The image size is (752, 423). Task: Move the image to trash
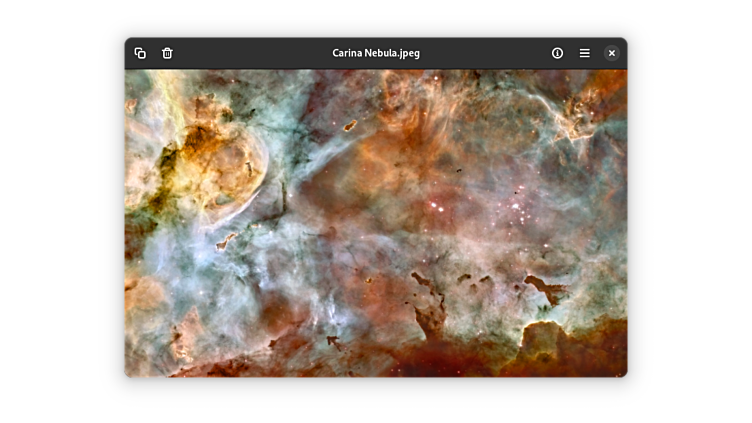pos(167,53)
